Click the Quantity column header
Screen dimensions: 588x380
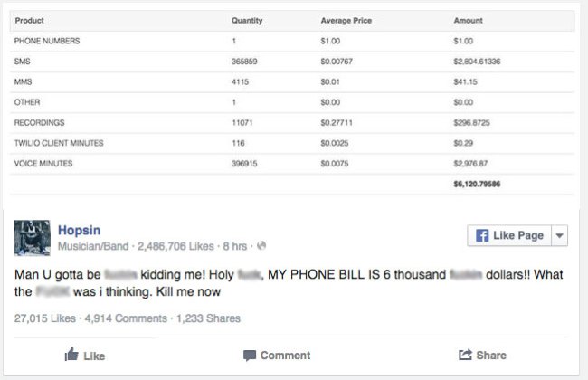pos(247,20)
